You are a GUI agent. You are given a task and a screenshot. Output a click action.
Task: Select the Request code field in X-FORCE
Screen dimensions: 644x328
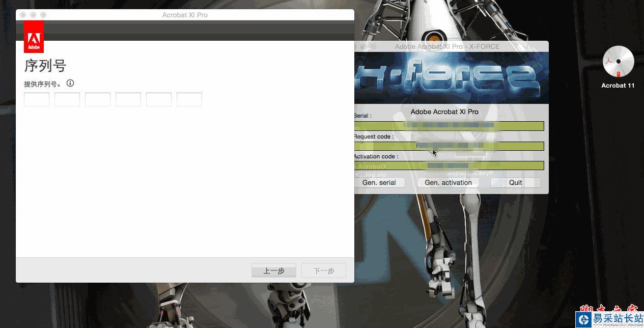[x=450, y=146]
